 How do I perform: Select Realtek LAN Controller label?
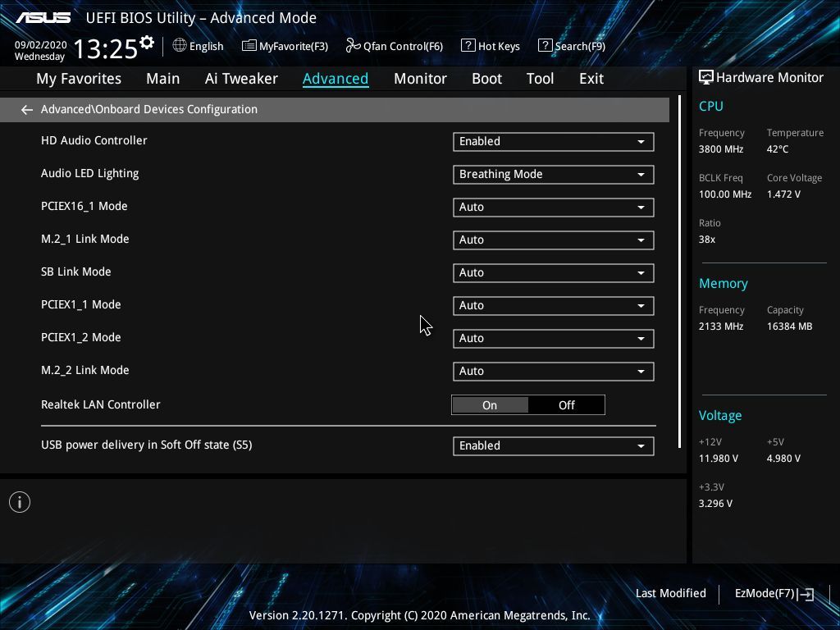point(101,404)
